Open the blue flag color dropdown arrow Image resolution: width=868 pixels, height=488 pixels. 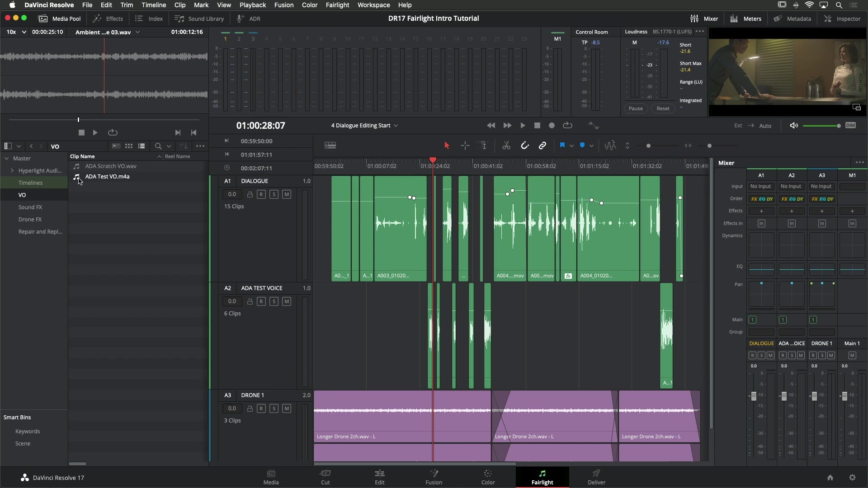coord(572,146)
